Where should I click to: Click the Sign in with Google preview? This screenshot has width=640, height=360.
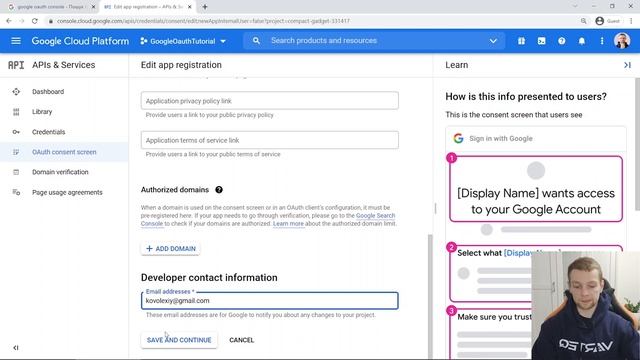point(536,139)
